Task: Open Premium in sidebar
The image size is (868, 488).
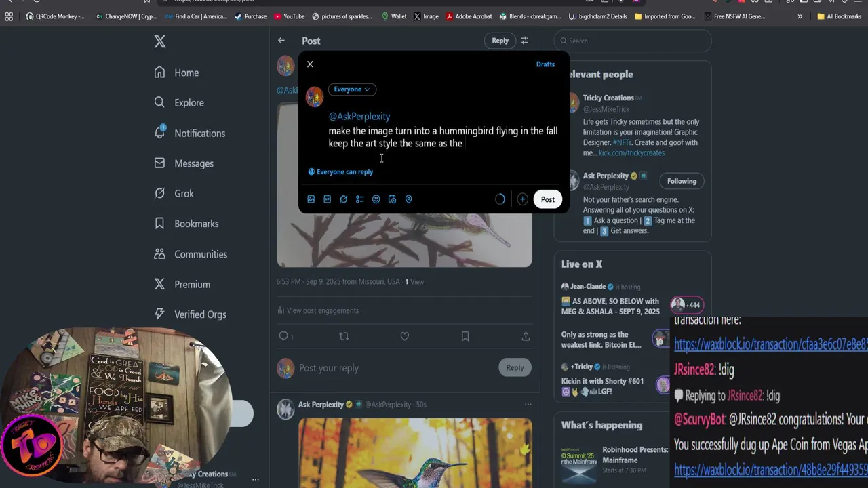Action: point(182,284)
